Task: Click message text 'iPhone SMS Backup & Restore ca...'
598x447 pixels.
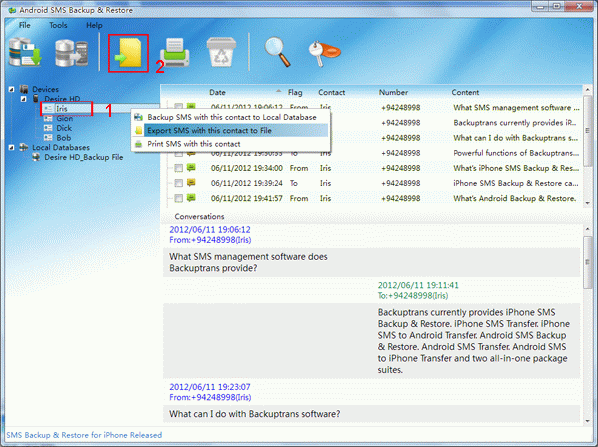Action: [516, 183]
